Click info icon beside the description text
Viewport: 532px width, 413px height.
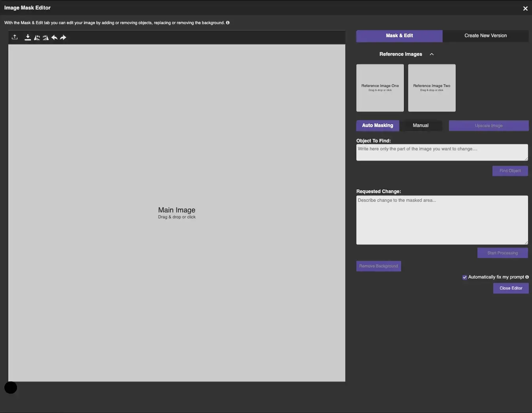227,23
